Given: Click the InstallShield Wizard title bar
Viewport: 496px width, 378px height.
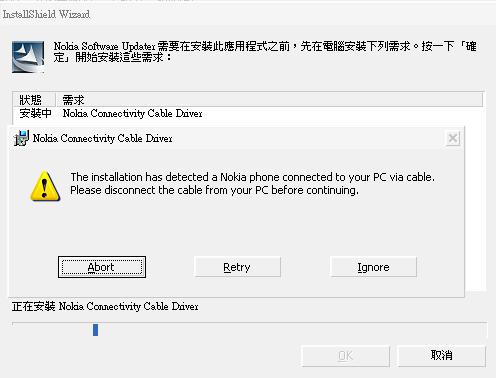Looking at the screenshot, I should coord(248,14).
